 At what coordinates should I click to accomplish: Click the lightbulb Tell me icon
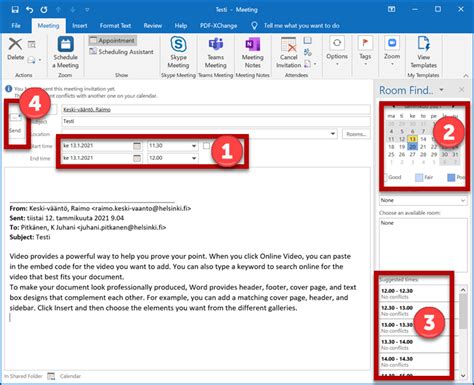pyautogui.click(x=254, y=26)
